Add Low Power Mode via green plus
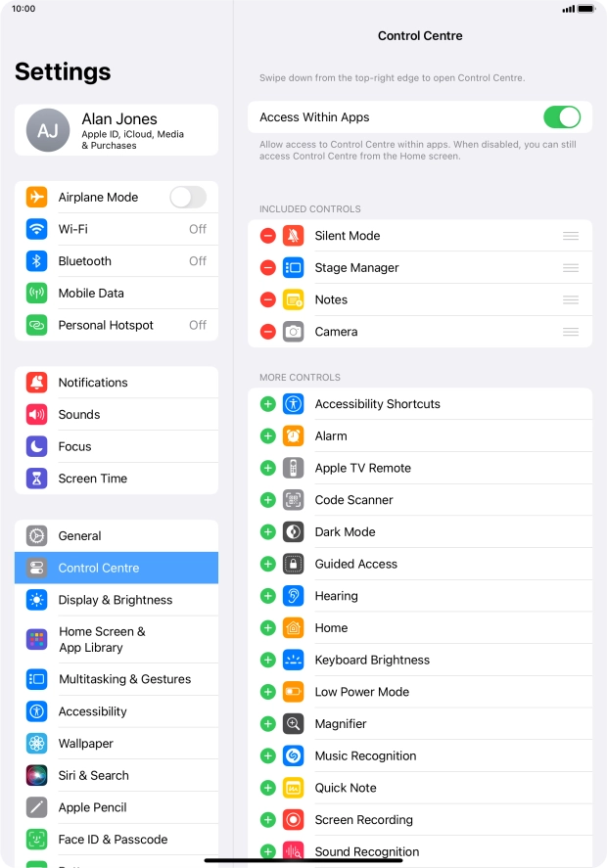 click(268, 692)
